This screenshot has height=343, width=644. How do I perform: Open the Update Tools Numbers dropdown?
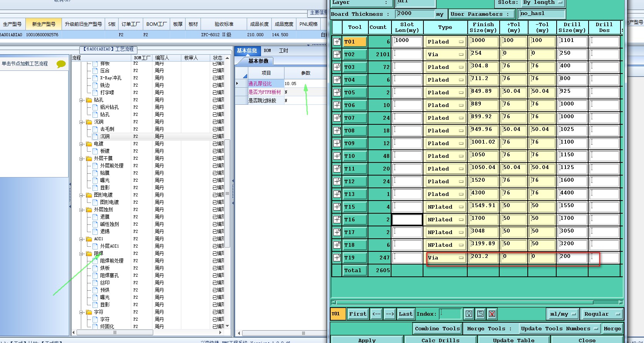559,329
